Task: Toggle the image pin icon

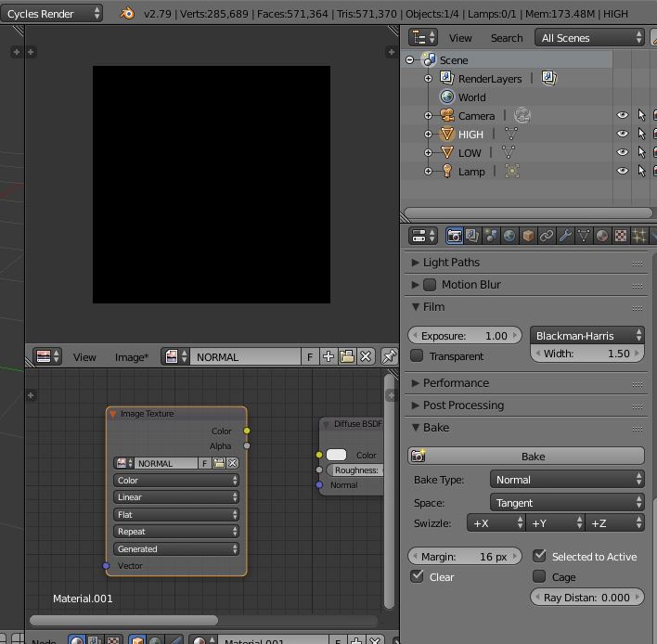Action: tap(389, 357)
